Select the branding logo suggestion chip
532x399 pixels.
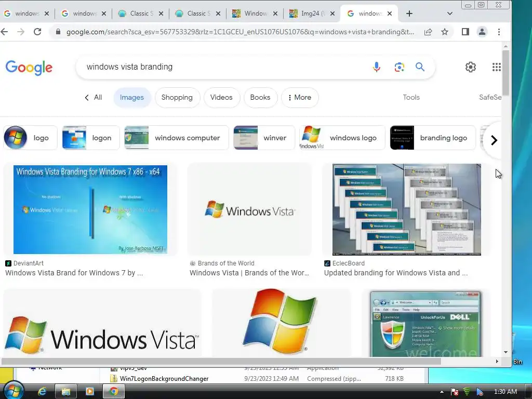pyautogui.click(x=433, y=138)
